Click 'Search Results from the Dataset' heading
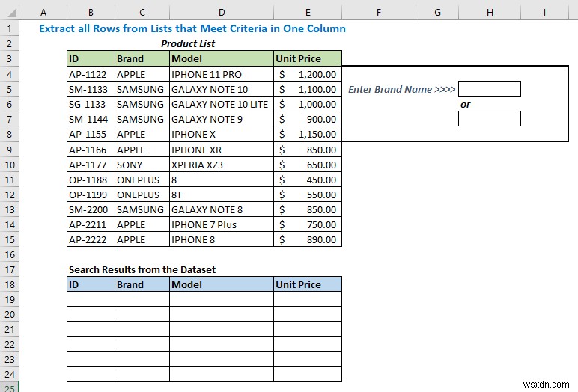 pos(142,269)
